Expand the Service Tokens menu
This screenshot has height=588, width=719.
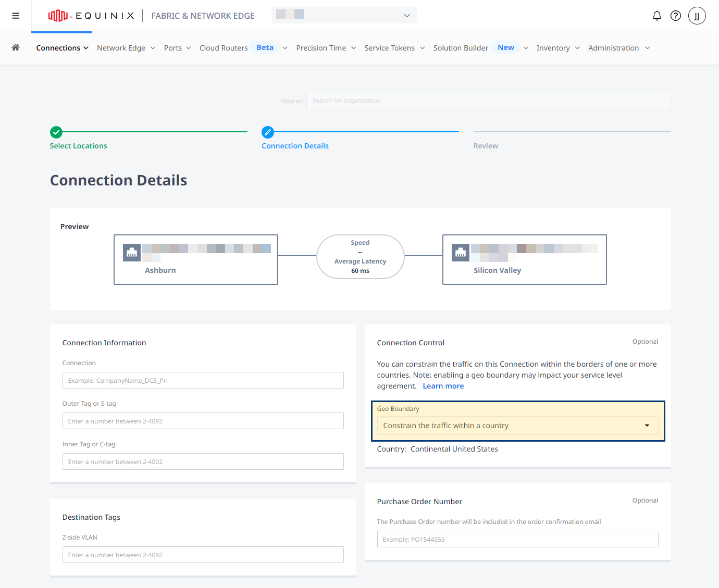pos(394,48)
